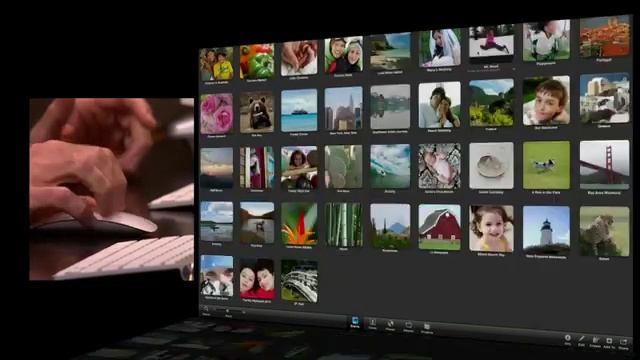This screenshot has width=640, height=360.
Task: Open the couple in winter hats event
Action: click(344, 55)
